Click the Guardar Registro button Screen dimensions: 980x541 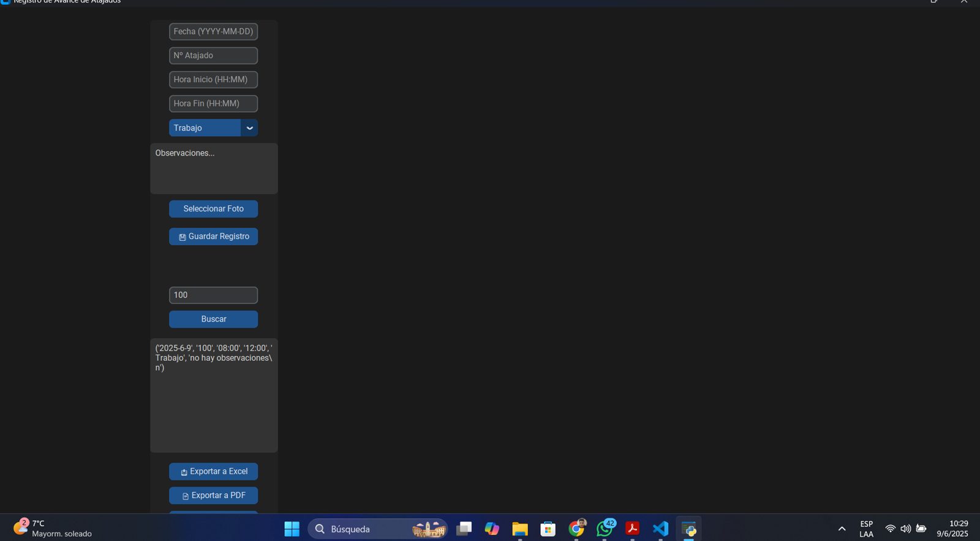(x=213, y=236)
